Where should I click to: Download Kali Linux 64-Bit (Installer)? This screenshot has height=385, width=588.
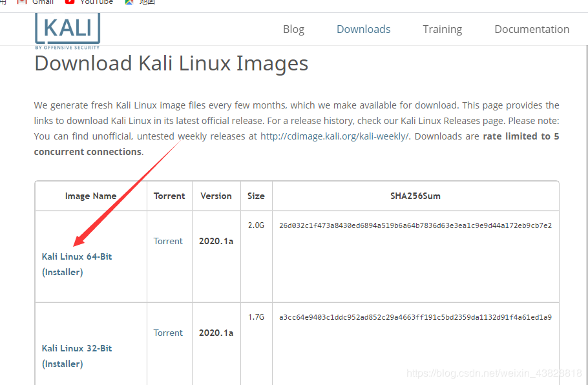77,264
